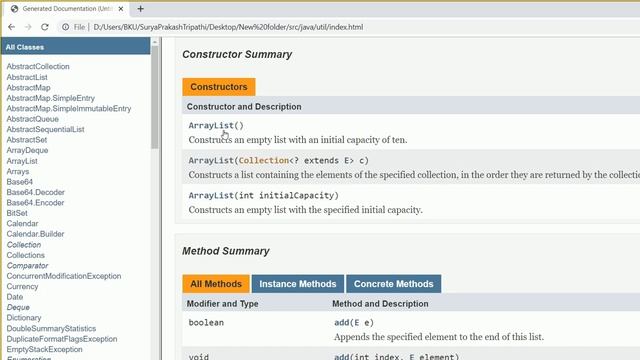This screenshot has height=360, width=640.
Task: View site information icon in address bar
Action: (x=65, y=27)
